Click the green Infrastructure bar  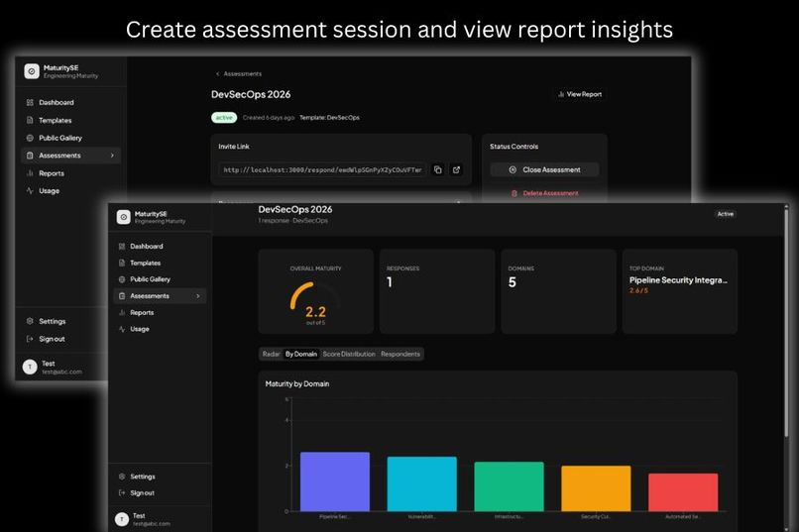coord(510,486)
